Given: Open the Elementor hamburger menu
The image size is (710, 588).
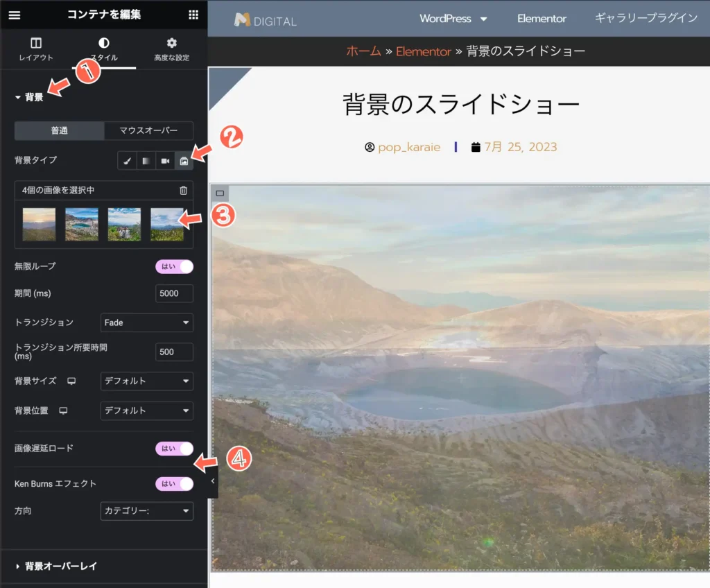Looking at the screenshot, I should click(14, 15).
